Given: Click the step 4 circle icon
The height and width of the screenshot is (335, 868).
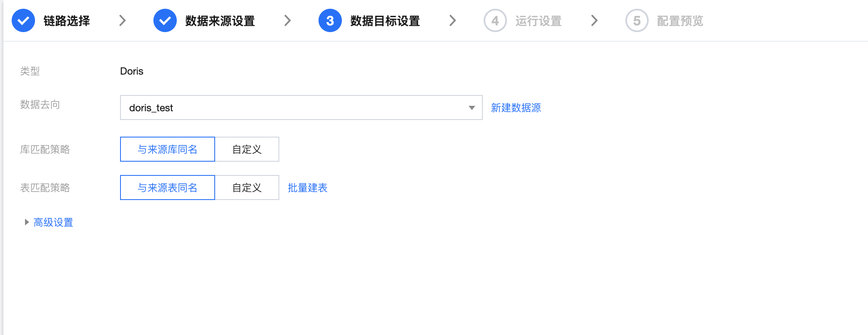Looking at the screenshot, I should (495, 20).
